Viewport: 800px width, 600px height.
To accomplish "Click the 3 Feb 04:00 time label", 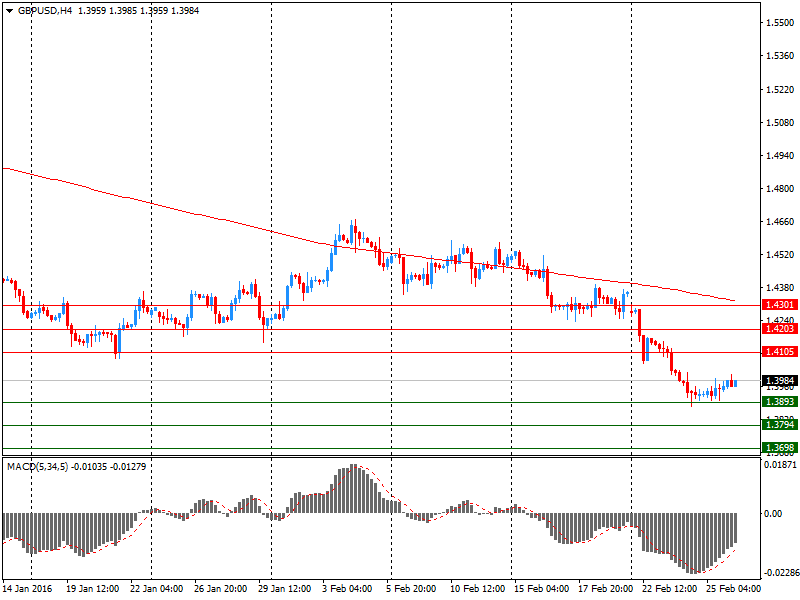I will pos(347,589).
